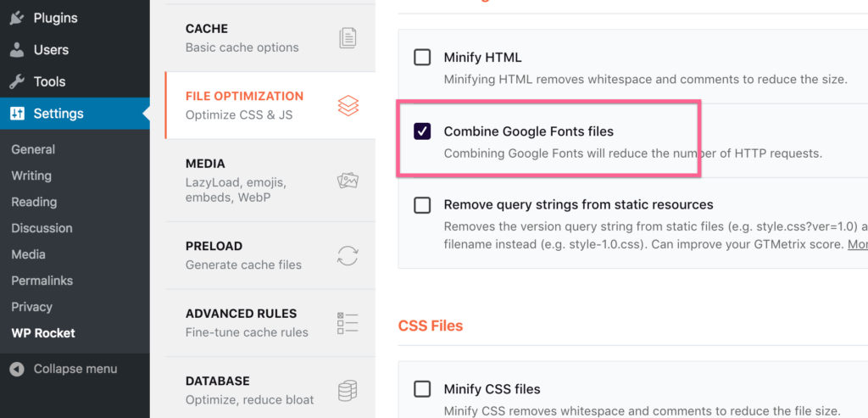Viewport: 868px width, 418px height.
Task: Open Permalinks settings
Action: point(42,281)
